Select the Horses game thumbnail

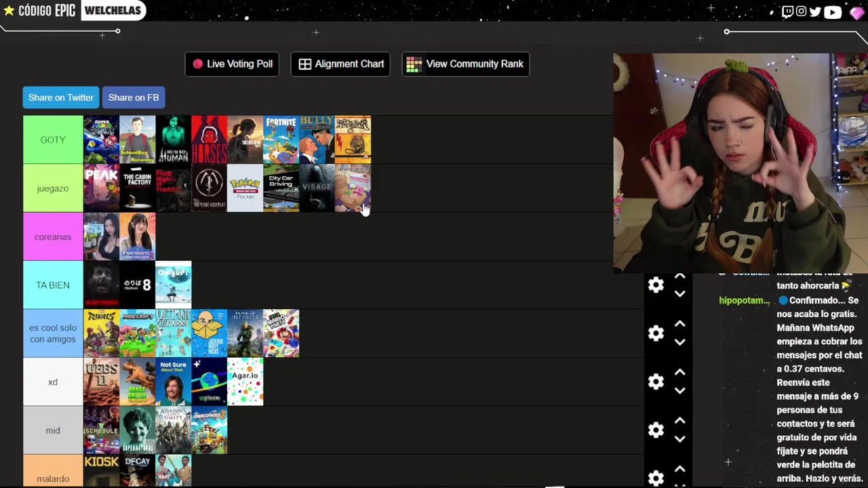click(209, 140)
